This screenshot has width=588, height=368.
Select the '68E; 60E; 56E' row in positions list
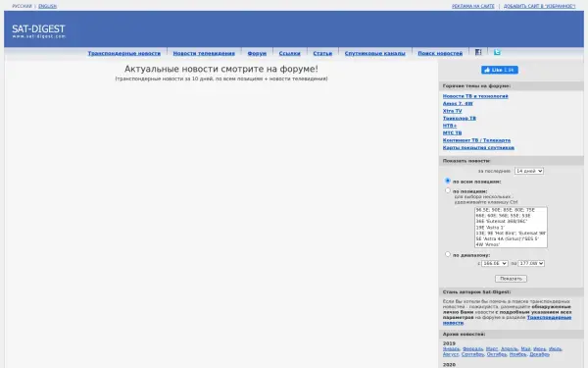[511, 216]
